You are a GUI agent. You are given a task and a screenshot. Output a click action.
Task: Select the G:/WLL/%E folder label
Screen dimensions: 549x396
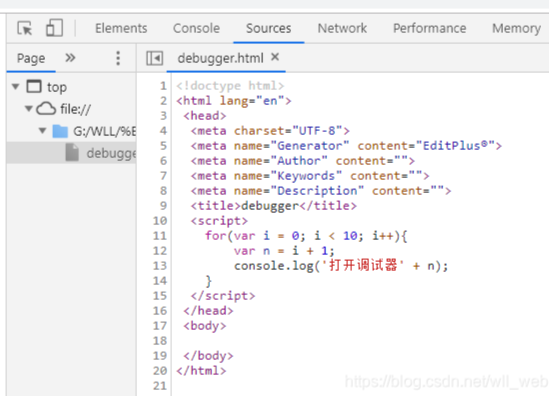104,131
